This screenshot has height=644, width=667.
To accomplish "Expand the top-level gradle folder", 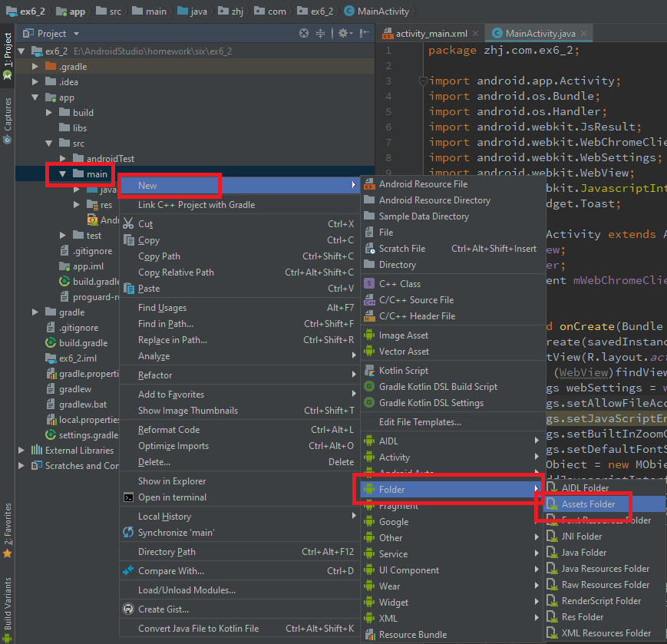I will coord(35,312).
